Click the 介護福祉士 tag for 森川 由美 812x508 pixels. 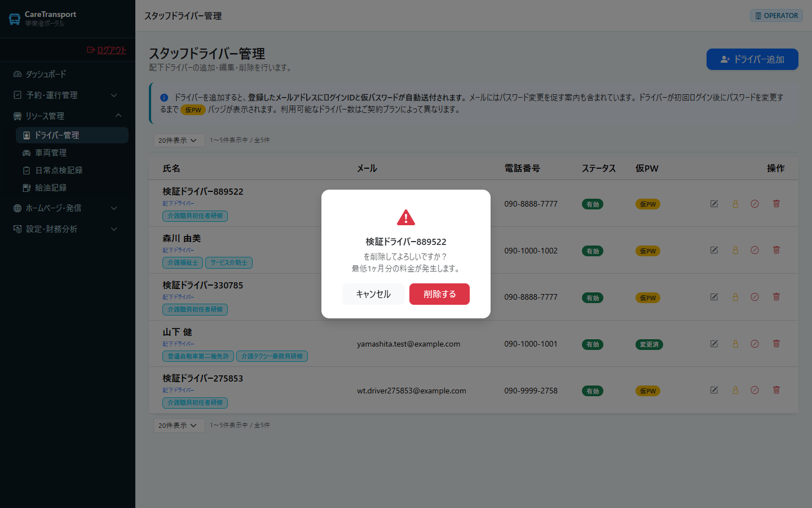[183, 262]
